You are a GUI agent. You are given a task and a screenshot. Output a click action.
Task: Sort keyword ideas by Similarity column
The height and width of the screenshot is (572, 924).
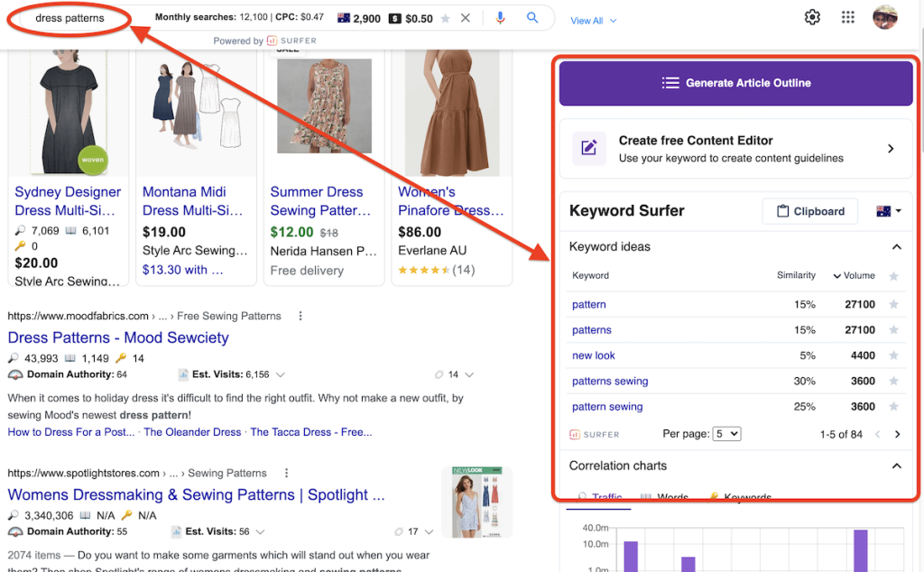[796, 275]
